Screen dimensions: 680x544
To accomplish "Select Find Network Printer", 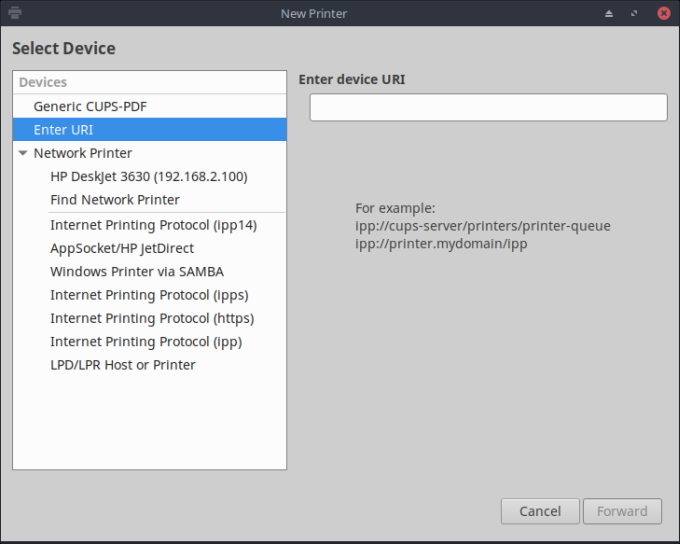I will [115, 200].
